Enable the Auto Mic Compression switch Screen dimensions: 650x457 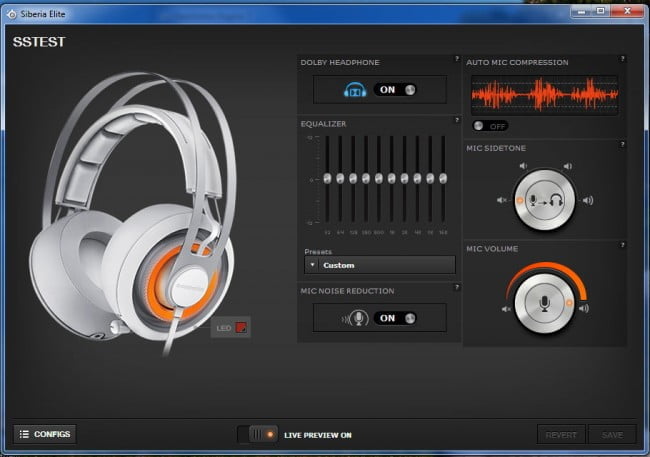[490, 126]
